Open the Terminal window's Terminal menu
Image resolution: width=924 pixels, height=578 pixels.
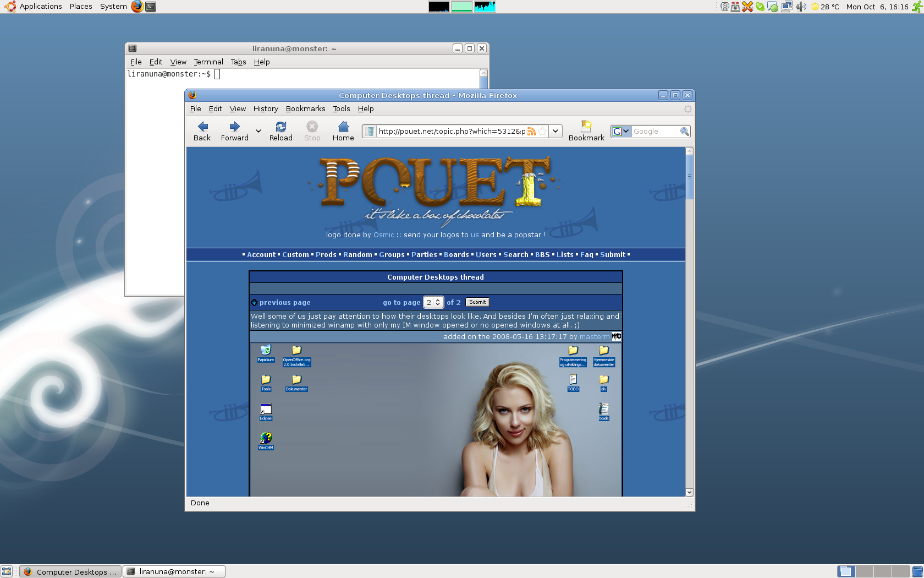(208, 62)
